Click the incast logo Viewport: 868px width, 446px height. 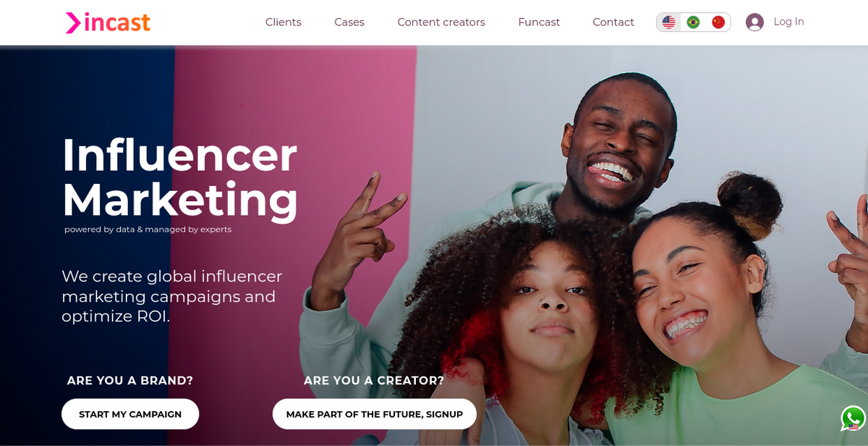pos(108,22)
